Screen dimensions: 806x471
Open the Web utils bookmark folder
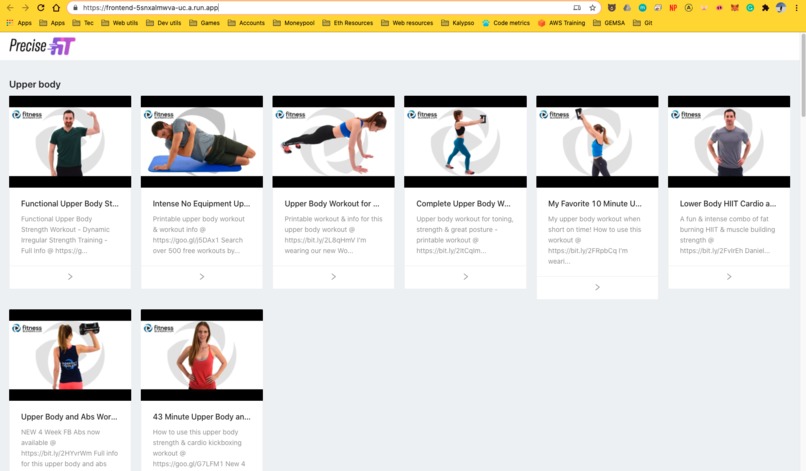click(x=120, y=23)
